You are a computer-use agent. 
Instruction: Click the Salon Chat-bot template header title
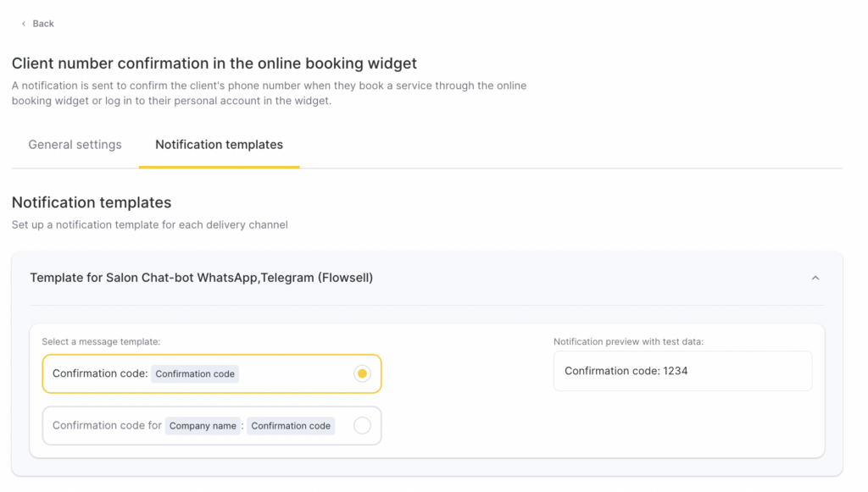point(201,278)
